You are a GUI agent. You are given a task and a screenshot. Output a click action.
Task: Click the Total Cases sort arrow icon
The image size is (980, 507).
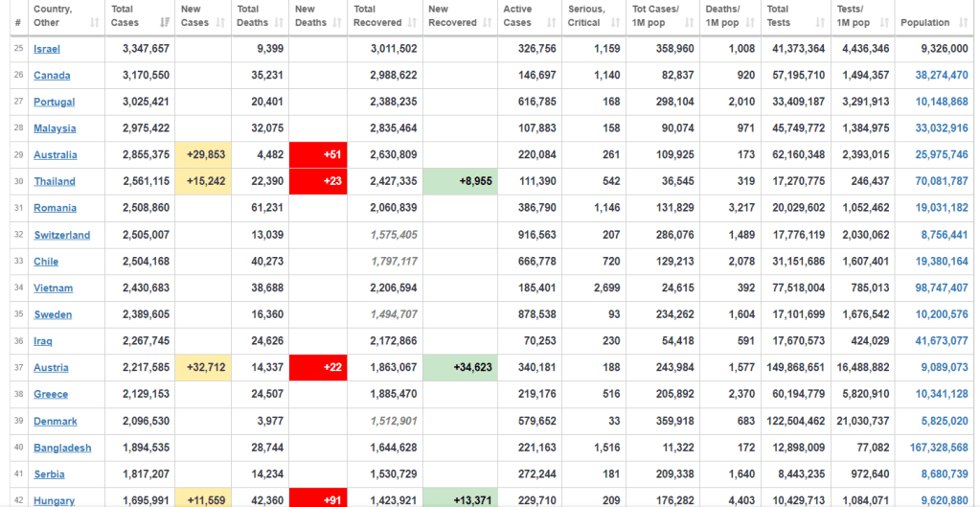coord(165,22)
